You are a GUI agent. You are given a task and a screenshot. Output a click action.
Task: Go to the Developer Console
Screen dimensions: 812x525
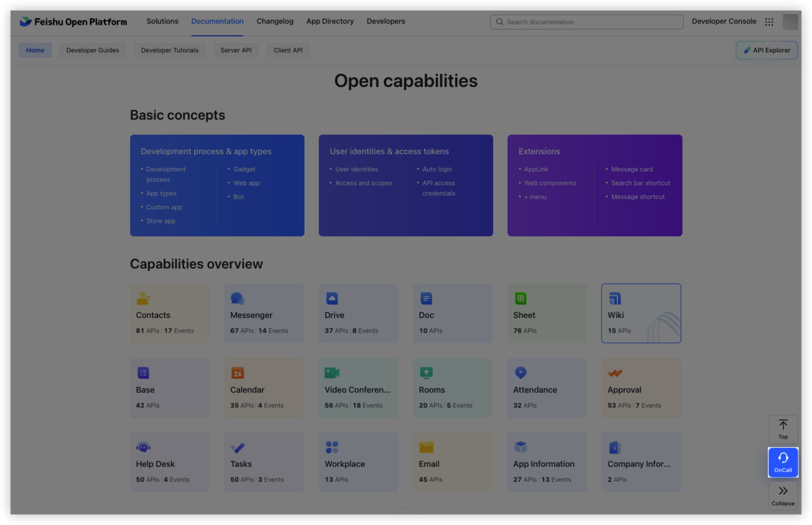click(x=724, y=21)
